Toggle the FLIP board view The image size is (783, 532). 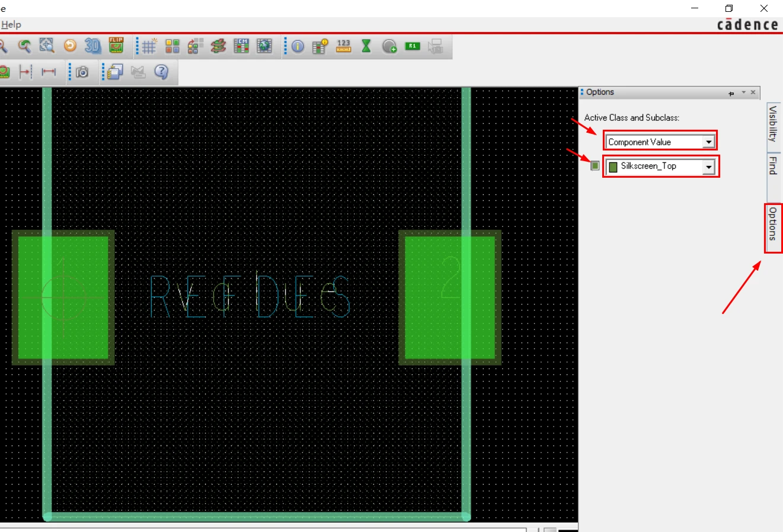(116, 46)
